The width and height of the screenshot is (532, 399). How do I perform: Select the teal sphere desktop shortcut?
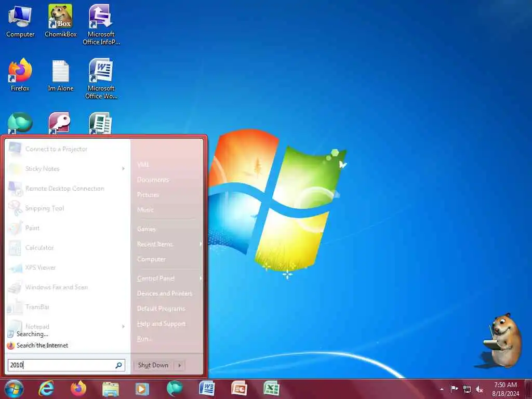point(20,123)
